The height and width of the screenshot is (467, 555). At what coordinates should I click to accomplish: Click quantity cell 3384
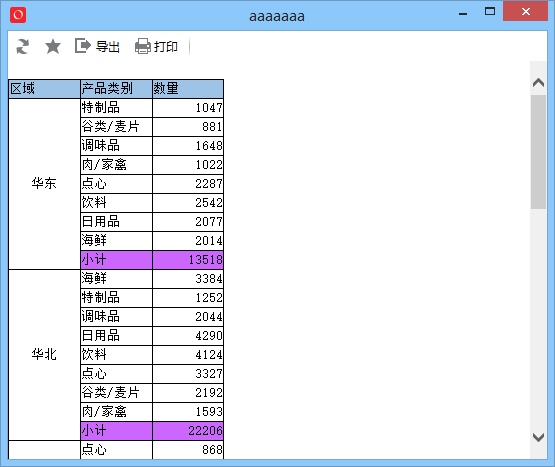[188, 279]
